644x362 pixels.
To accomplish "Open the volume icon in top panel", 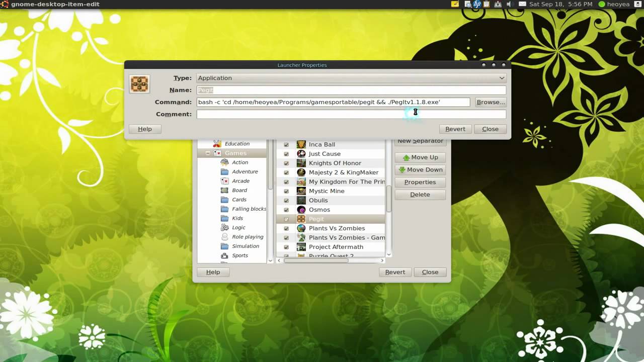I will click(x=509, y=4).
